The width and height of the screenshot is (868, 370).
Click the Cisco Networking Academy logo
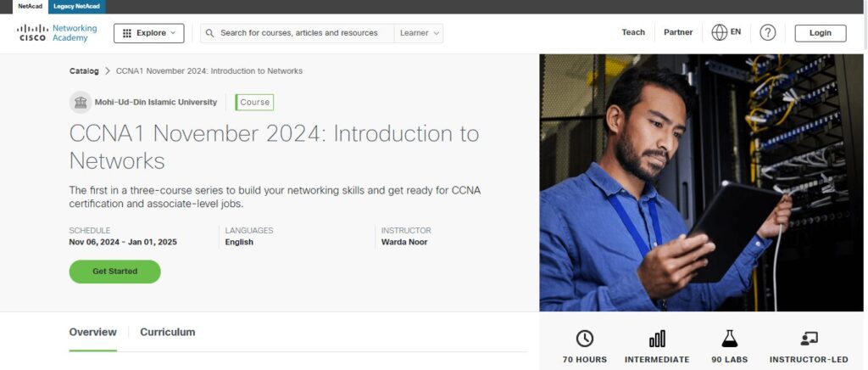pyautogui.click(x=58, y=33)
